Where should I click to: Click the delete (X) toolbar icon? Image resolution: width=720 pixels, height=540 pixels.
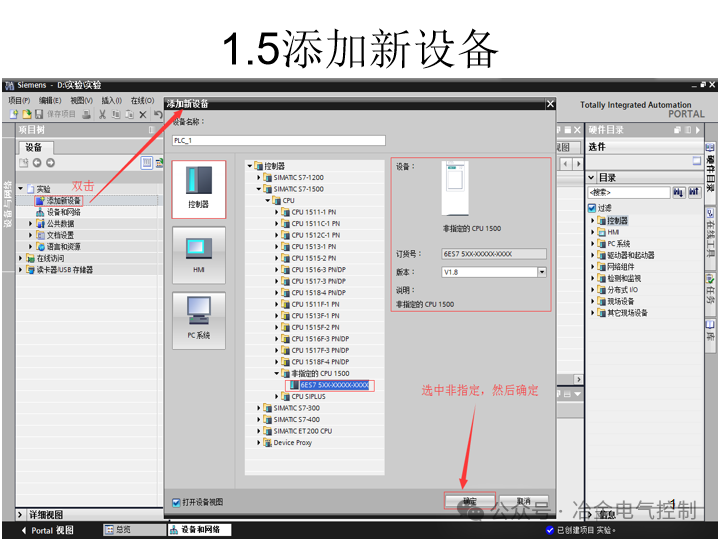point(143,115)
